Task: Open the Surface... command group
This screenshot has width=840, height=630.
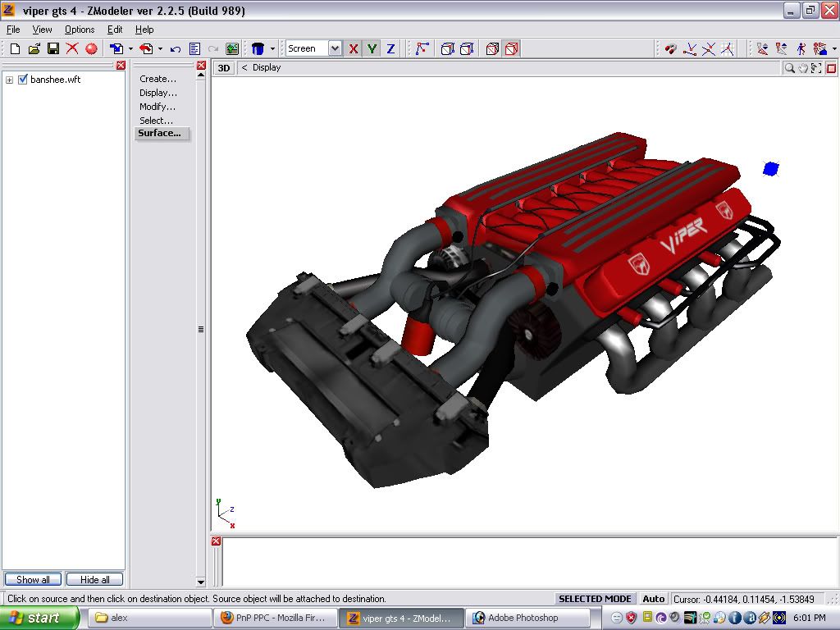Action: pyautogui.click(x=160, y=133)
